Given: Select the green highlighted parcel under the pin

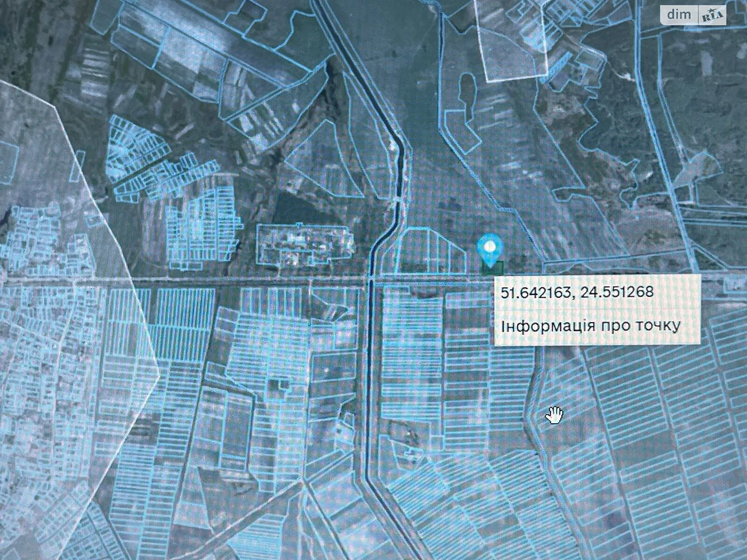Looking at the screenshot, I should [493, 268].
